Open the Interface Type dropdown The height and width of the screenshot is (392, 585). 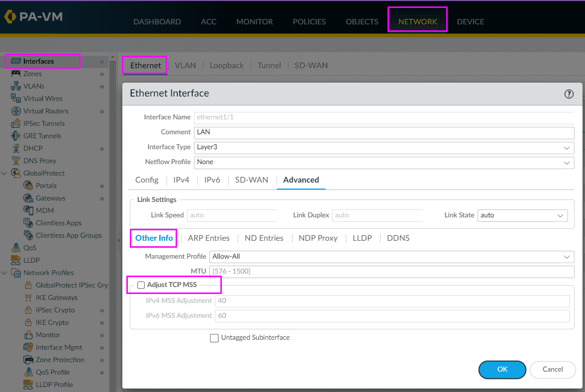(x=567, y=148)
